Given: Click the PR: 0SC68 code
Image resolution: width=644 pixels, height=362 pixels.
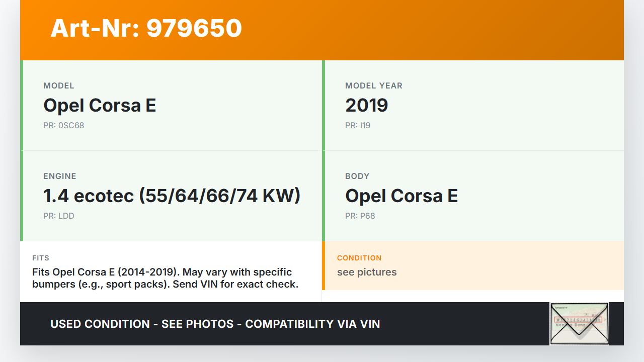Looking at the screenshot, I should click(63, 125).
